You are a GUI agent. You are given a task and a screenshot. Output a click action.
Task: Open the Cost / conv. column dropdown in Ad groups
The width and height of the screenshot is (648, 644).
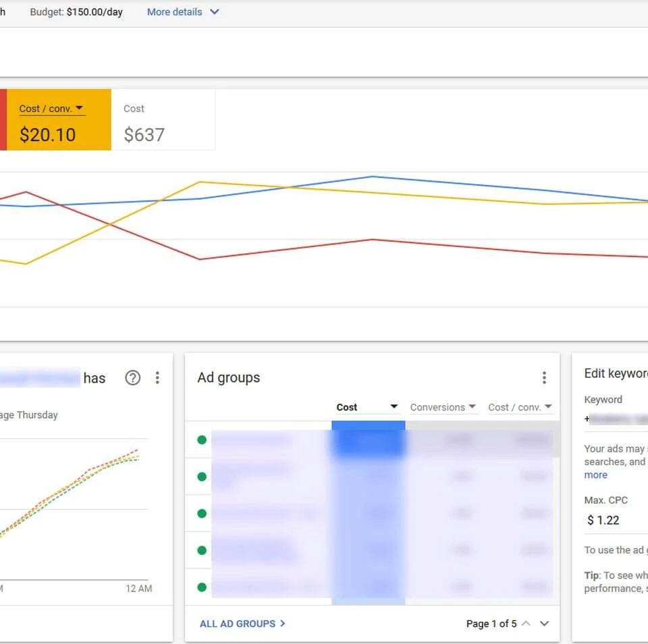click(x=520, y=407)
